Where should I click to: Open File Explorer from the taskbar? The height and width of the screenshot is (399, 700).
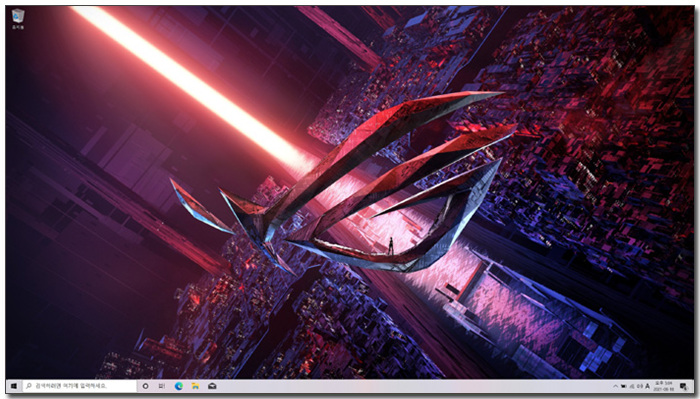click(195, 386)
